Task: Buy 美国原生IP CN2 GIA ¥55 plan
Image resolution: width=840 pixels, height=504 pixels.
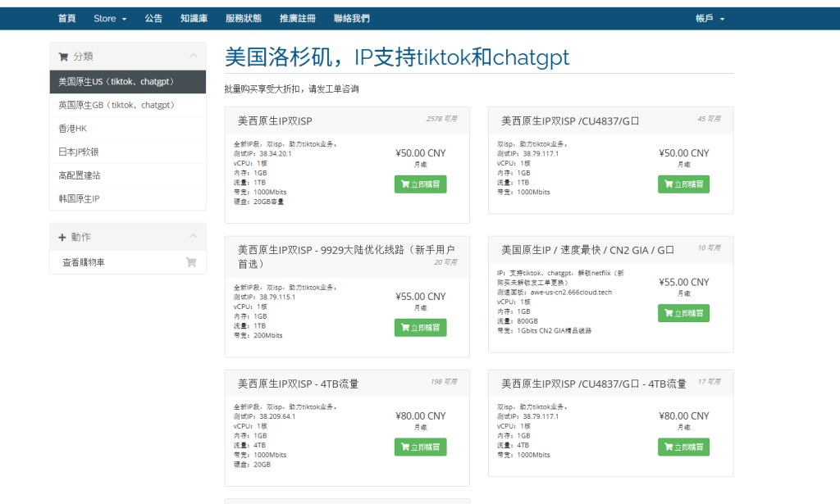Action: point(683,313)
